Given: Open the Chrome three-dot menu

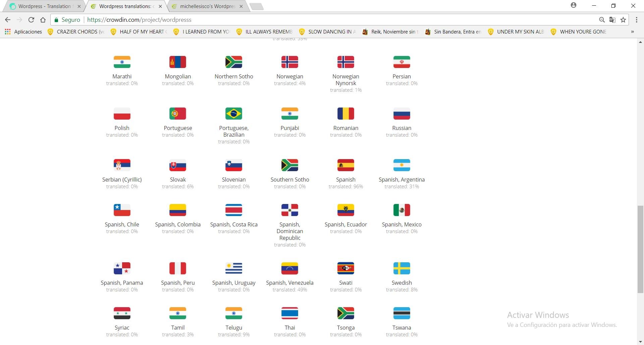Looking at the screenshot, I should [x=636, y=20].
